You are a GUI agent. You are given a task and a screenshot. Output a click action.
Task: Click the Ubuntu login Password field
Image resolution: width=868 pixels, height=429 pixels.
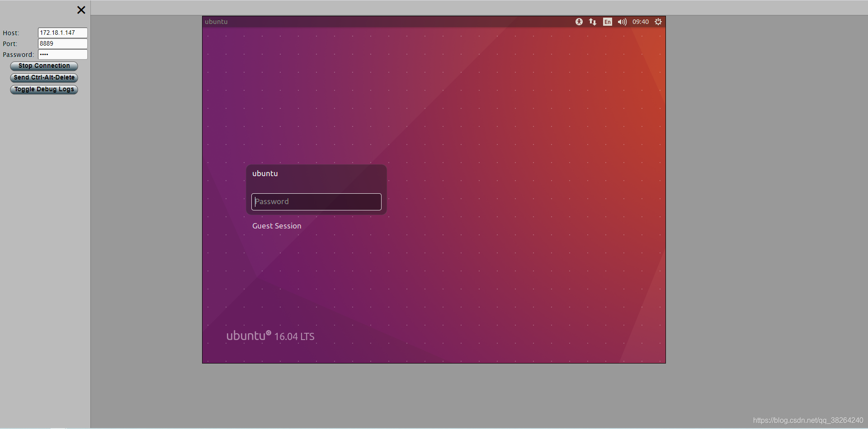tap(316, 202)
